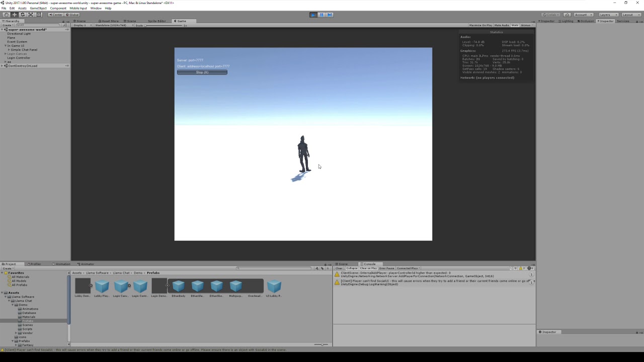
Task: Select the Hand tool in the toolbar
Action: tap(6, 15)
